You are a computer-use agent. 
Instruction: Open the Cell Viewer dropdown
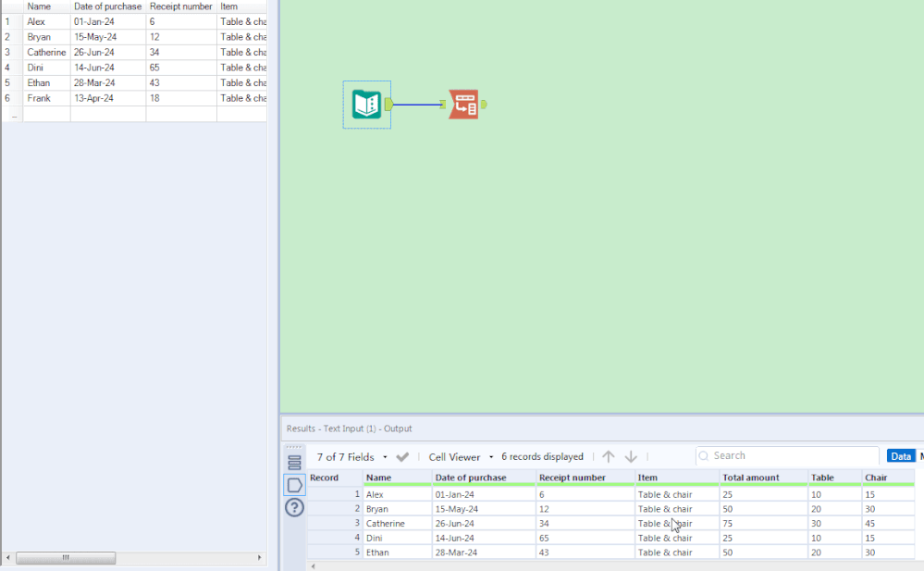[x=461, y=456]
